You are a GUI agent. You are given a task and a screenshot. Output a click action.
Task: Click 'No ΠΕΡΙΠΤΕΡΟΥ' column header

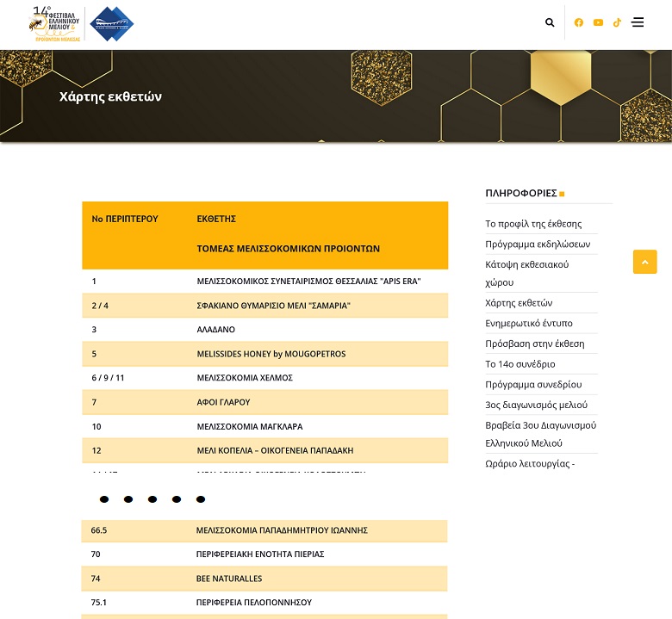pos(125,219)
